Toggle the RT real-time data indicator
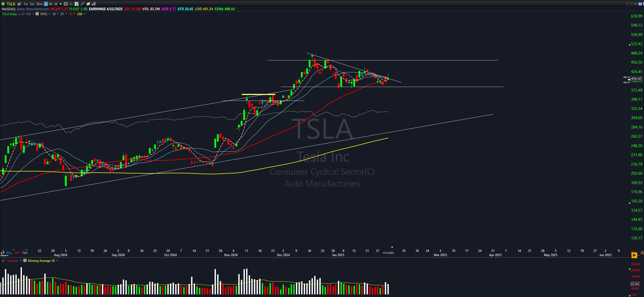 [636, 4]
